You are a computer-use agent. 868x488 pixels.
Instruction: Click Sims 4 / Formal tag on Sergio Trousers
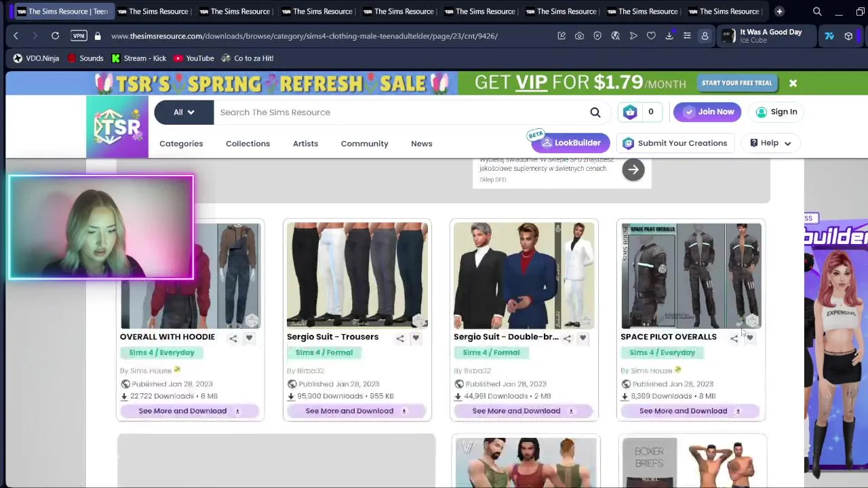click(324, 352)
